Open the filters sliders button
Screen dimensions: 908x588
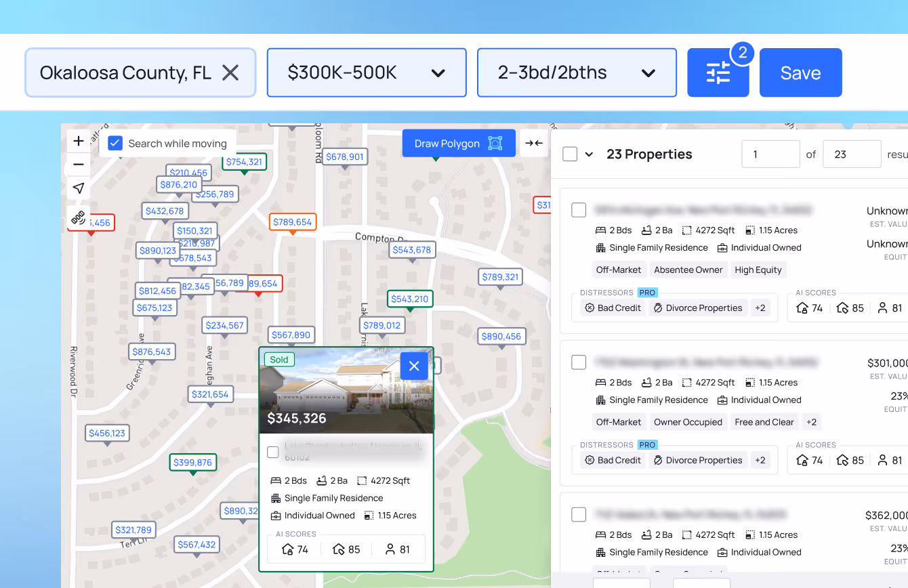pos(718,72)
